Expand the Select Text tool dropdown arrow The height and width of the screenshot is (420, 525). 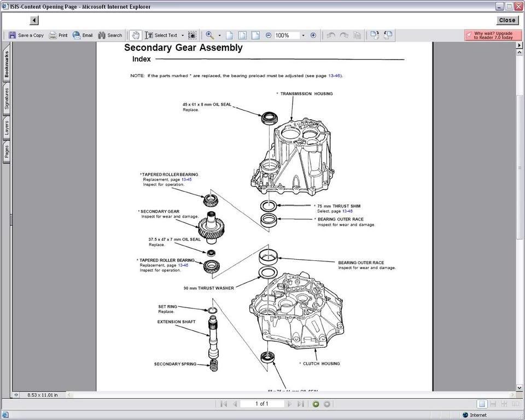[x=183, y=35]
